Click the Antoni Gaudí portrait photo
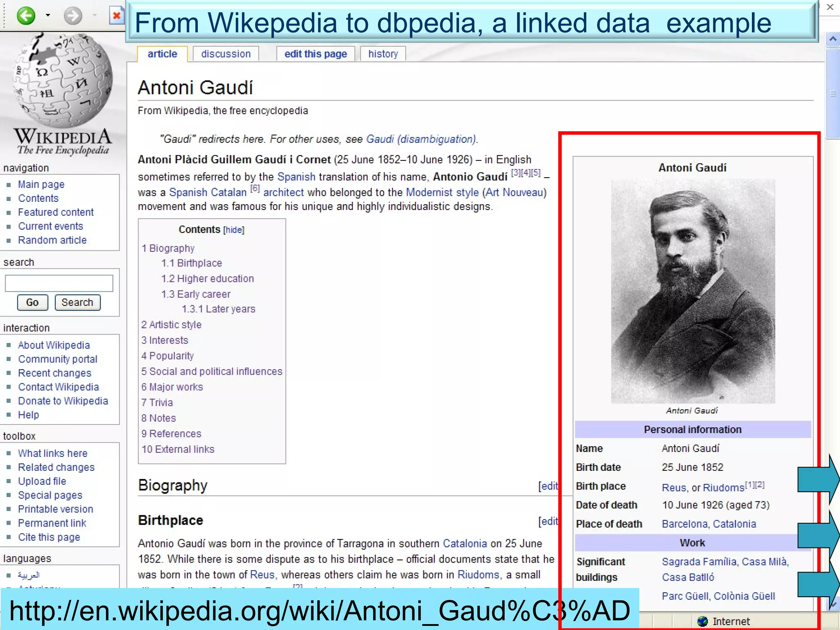 tap(693, 291)
